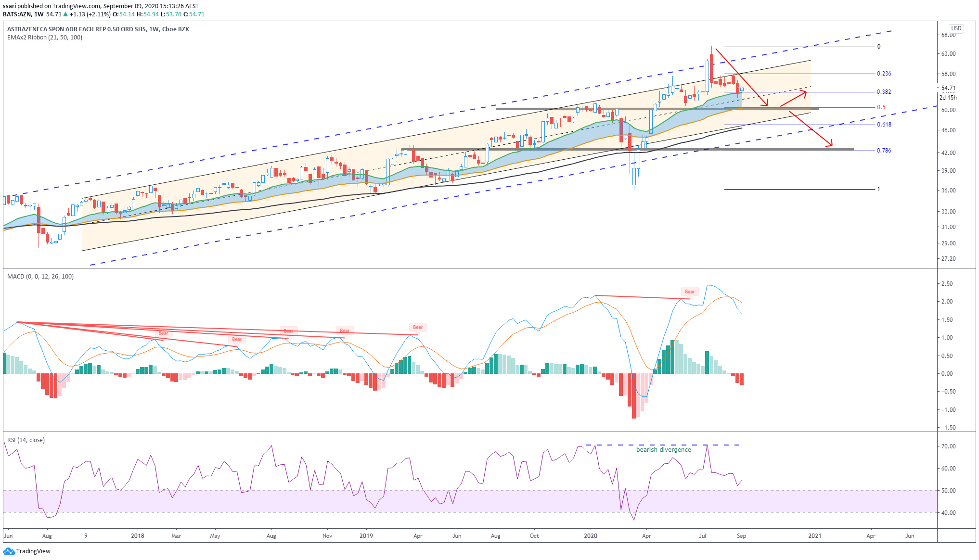The height and width of the screenshot is (560, 979).
Task: Click the H:54.94 high value in header
Action: 148,14
